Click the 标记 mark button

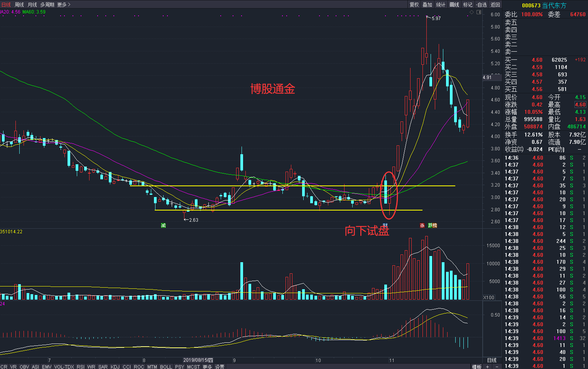pyautogui.click(x=468, y=5)
